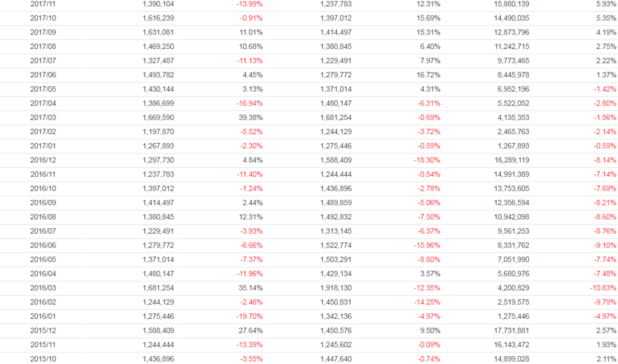Click the red -19.70% value

tap(249, 316)
